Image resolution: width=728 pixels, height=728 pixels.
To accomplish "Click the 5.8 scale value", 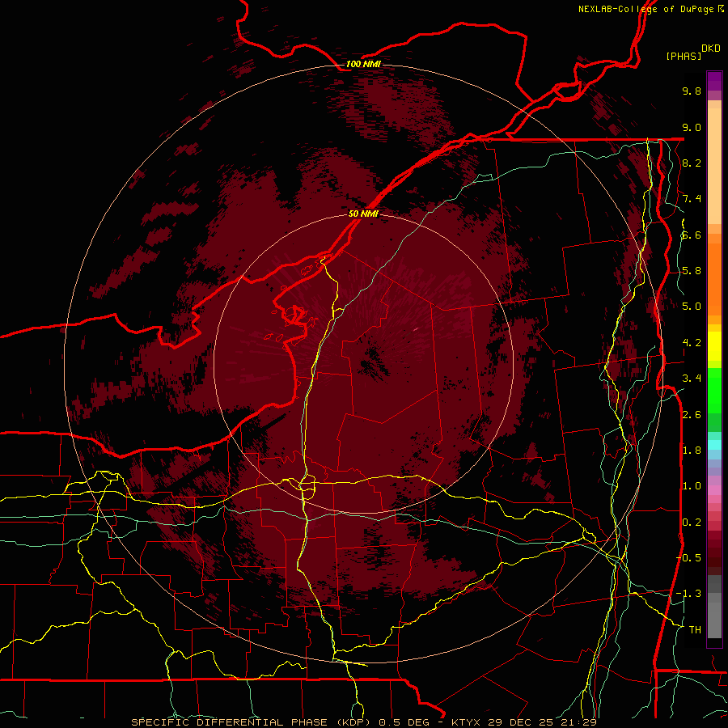I will pos(692,271).
